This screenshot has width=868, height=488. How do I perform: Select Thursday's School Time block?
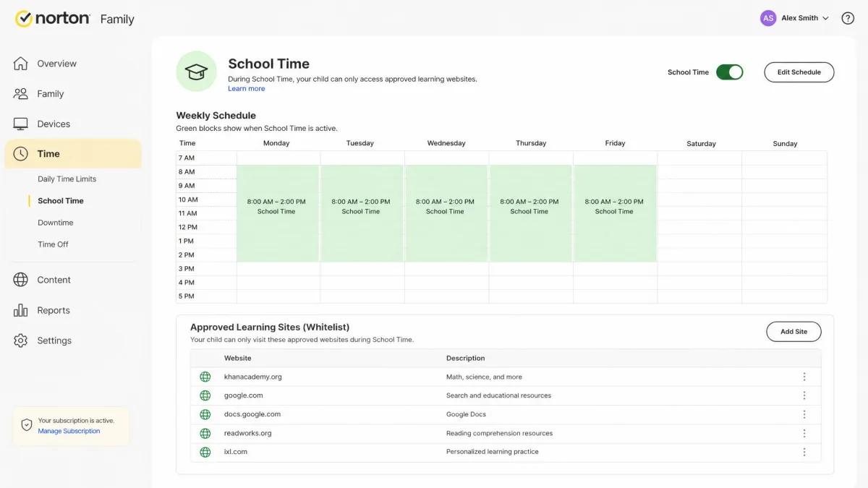click(x=531, y=213)
